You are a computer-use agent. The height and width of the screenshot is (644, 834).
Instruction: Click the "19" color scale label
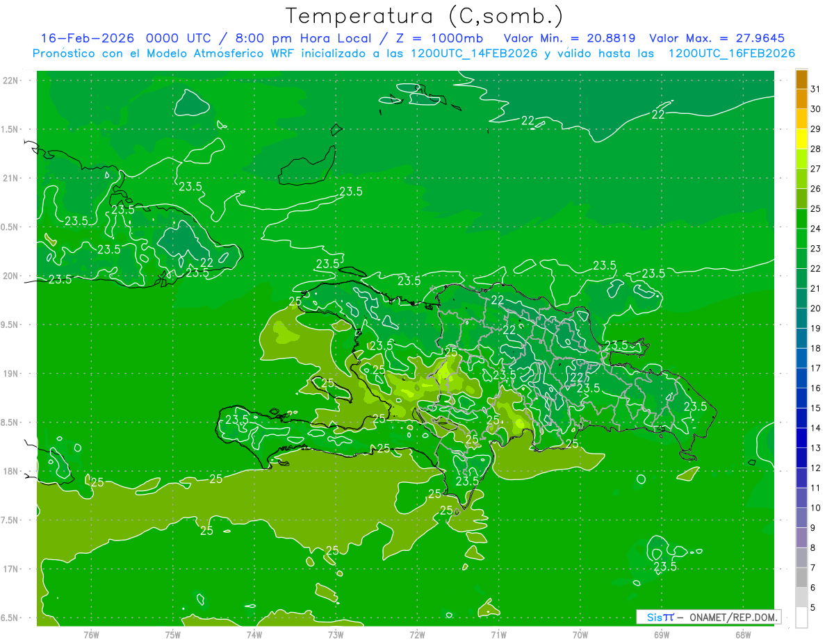click(816, 329)
